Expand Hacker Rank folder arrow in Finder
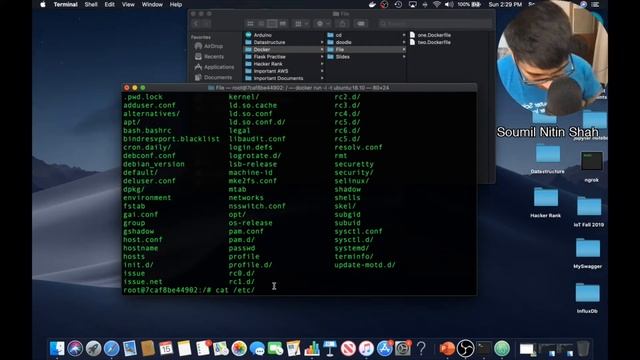 point(322,64)
